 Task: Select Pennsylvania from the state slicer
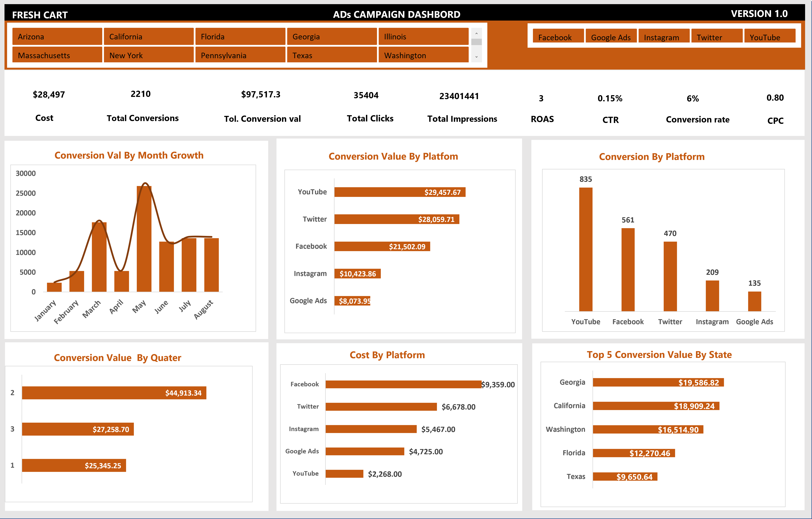tap(240, 55)
